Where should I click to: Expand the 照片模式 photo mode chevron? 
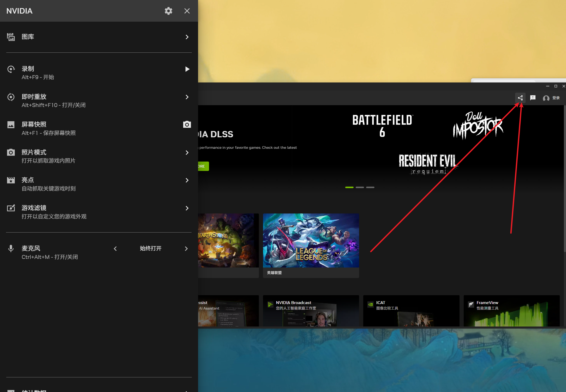point(187,153)
